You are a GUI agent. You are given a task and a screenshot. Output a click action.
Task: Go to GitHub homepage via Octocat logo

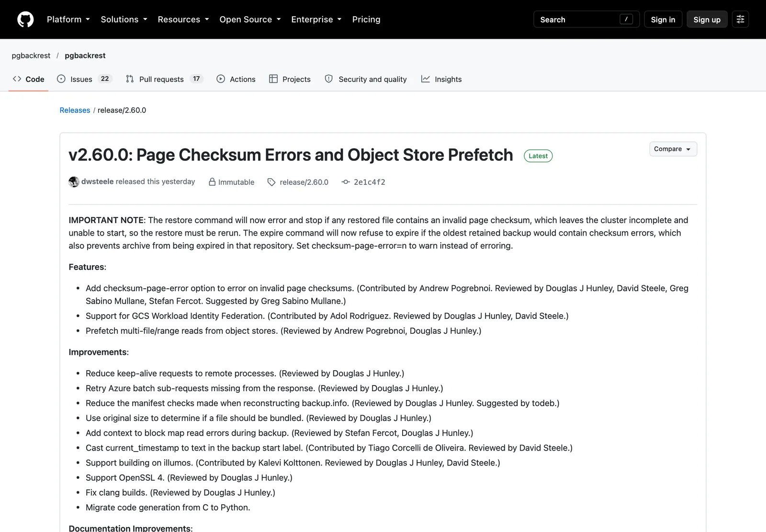pos(25,20)
